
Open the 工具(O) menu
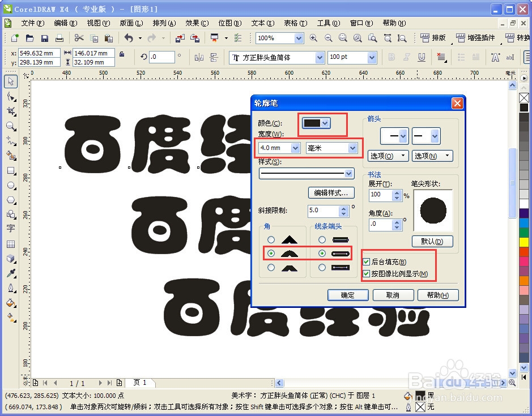329,23
